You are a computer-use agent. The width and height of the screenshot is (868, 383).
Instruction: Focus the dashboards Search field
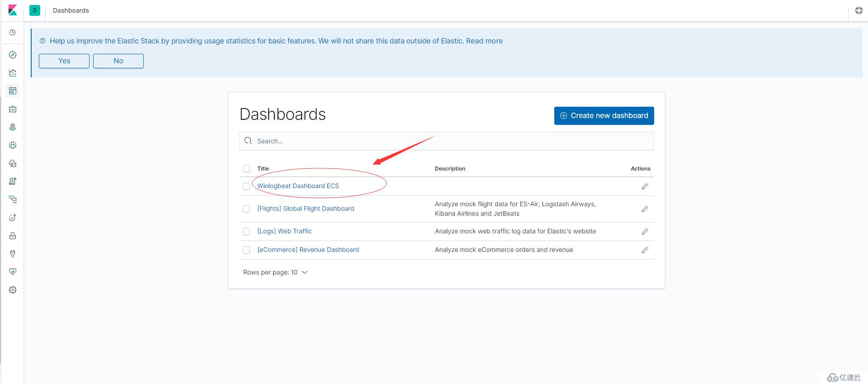click(447, 141)
